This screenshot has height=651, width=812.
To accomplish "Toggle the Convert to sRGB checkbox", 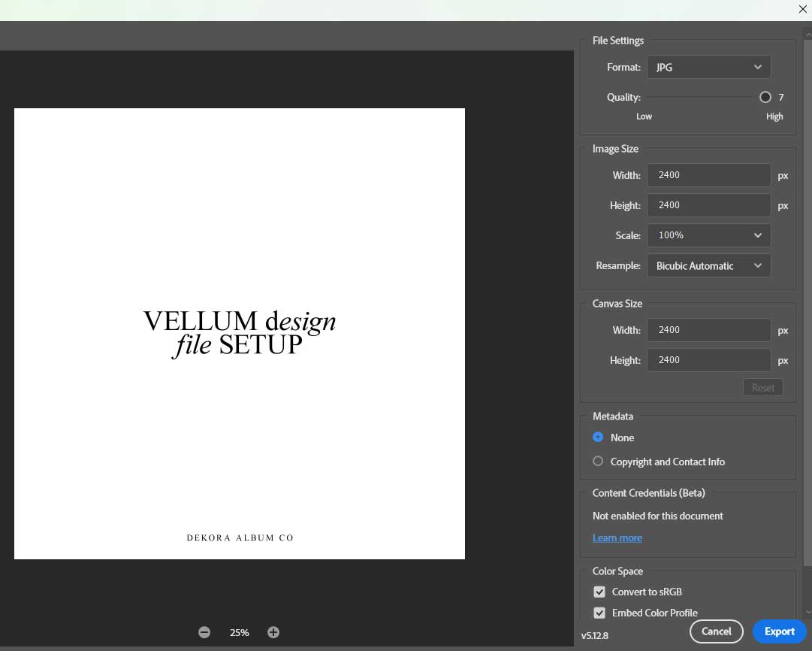I will [599, 592].
